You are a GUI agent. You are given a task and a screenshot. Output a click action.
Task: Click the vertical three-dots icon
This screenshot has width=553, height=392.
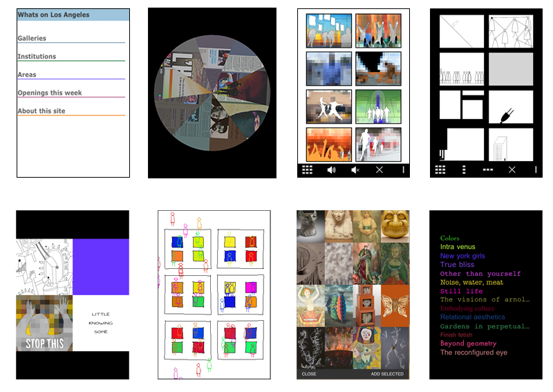point(464,169)
